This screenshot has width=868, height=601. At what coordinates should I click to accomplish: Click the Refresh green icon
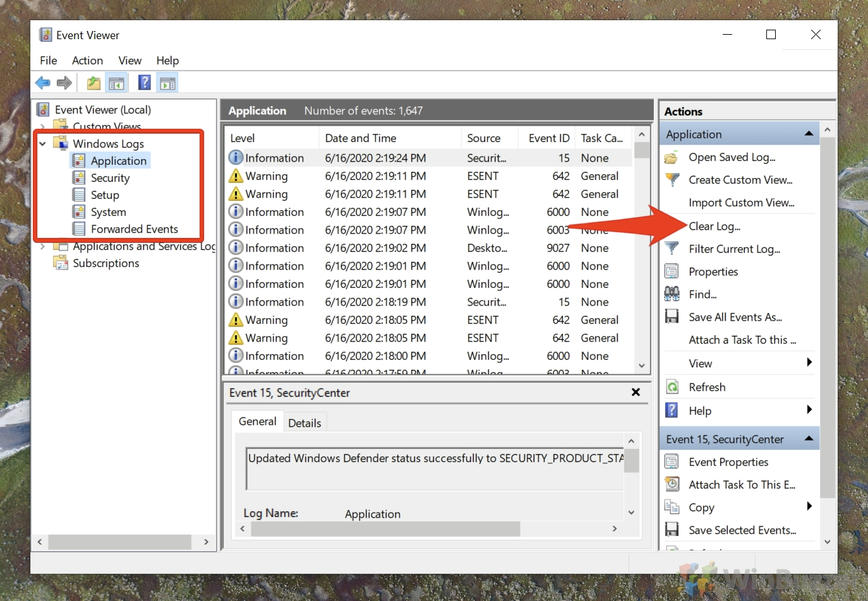(672, 387)
